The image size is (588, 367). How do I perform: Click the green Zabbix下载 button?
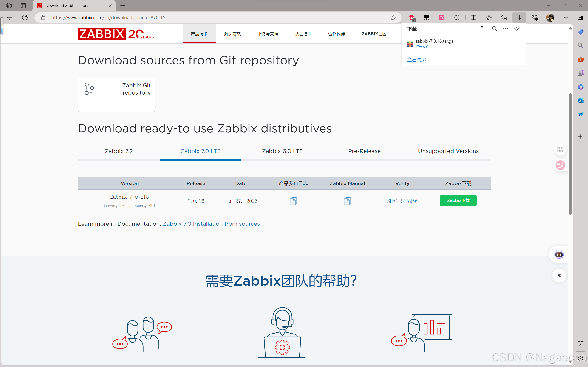pos(458,200)
